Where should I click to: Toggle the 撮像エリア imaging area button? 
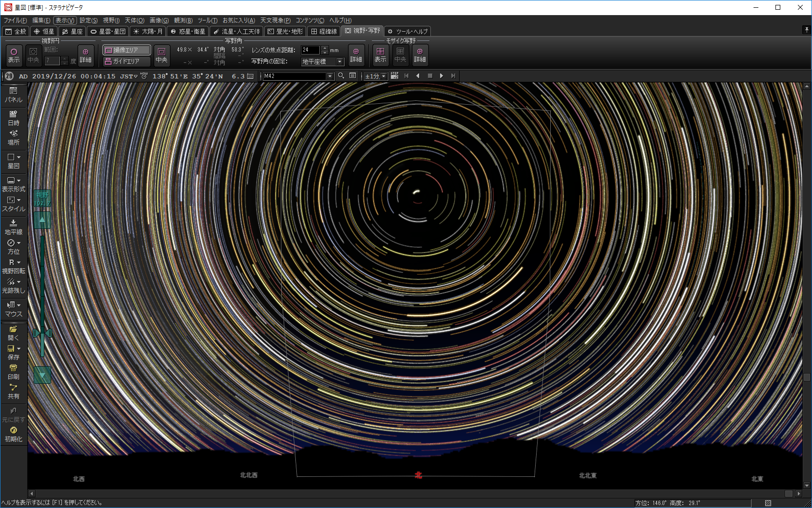(x=127, y=50)
